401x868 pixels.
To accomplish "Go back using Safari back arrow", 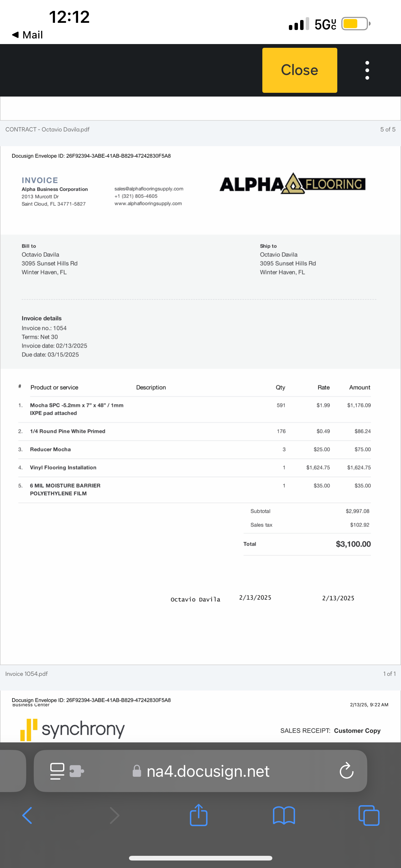I will 27,816.
